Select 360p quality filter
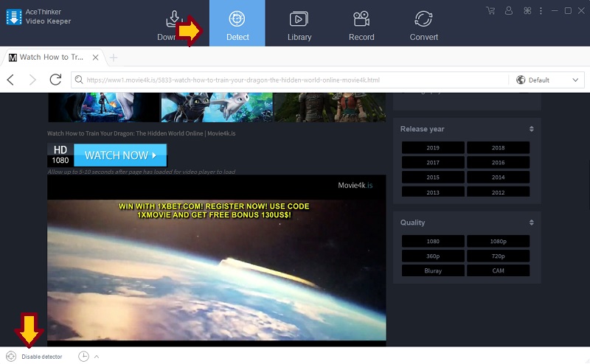 pyautogui.click(x=433, y=256)
